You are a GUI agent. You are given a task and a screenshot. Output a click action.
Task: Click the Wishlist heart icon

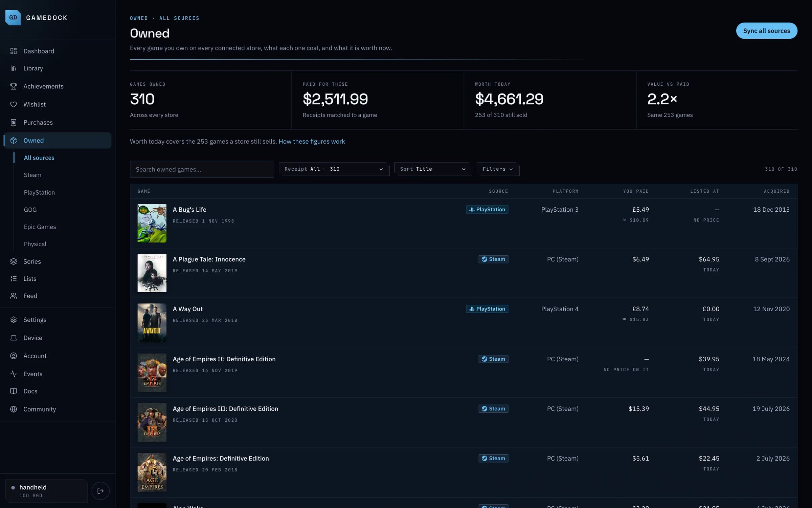point(14,104)
